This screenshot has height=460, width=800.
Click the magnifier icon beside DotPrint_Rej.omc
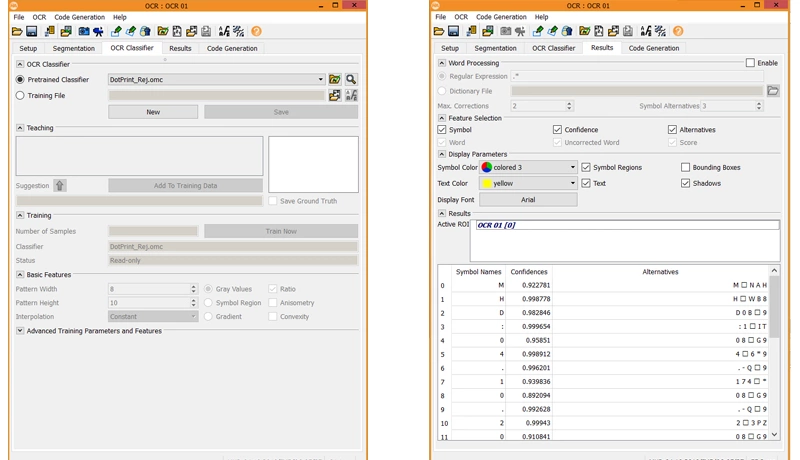pyautogui.click(x=351, y=80)
